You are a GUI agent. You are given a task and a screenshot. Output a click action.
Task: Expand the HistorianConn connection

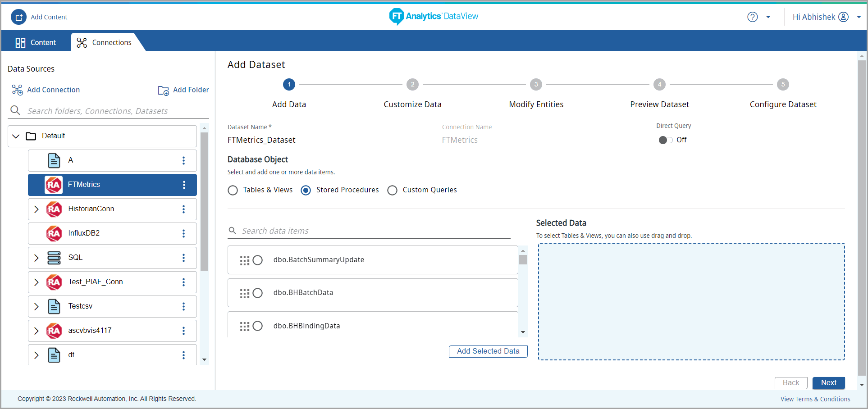point(37,209)
